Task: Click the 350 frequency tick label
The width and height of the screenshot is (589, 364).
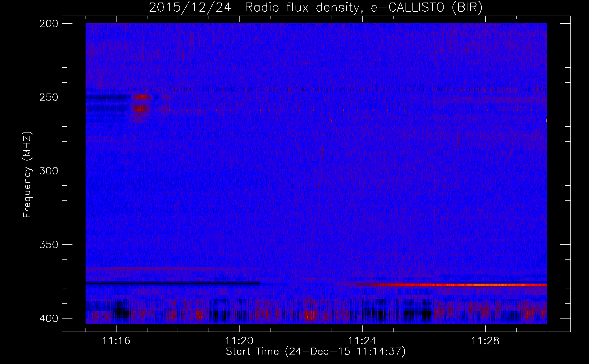Action: 48,244
